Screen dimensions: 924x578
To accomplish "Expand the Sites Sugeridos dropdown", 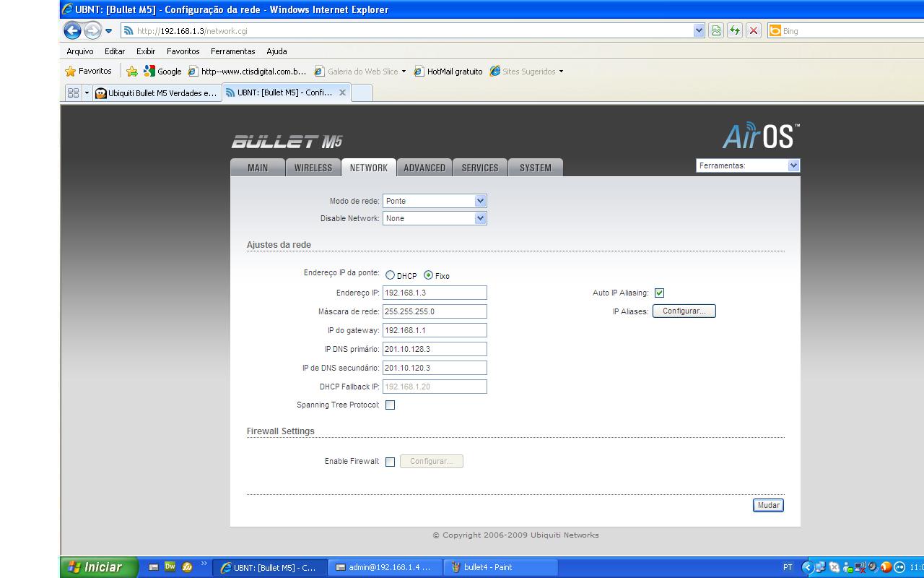I will pyautogui.click(x=561, y=72).
